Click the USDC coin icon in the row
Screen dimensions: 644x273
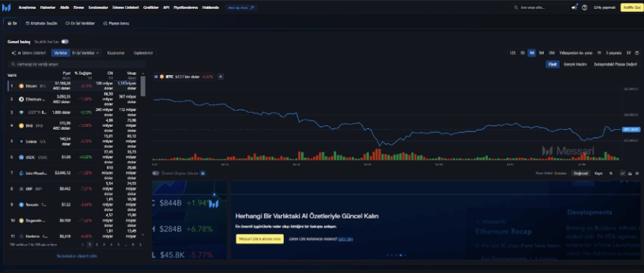pos(21,157)
